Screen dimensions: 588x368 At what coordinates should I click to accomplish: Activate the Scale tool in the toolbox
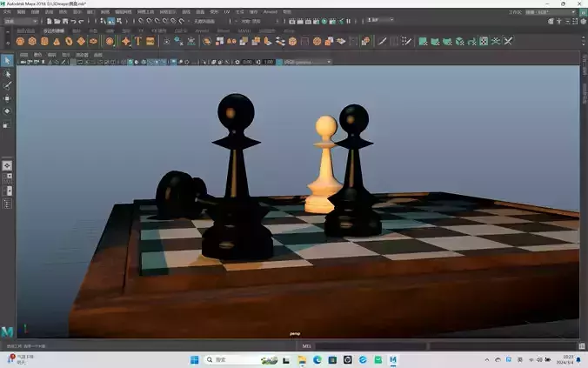[7, 124]
